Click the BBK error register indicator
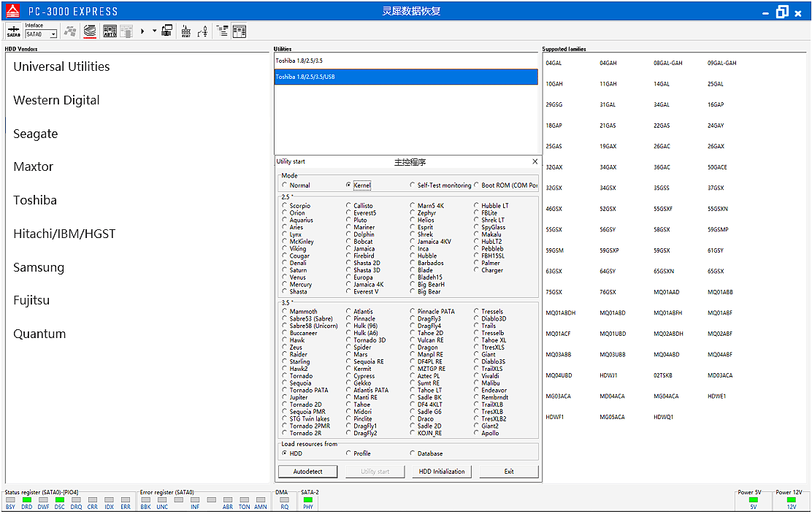 pos(146,500)
